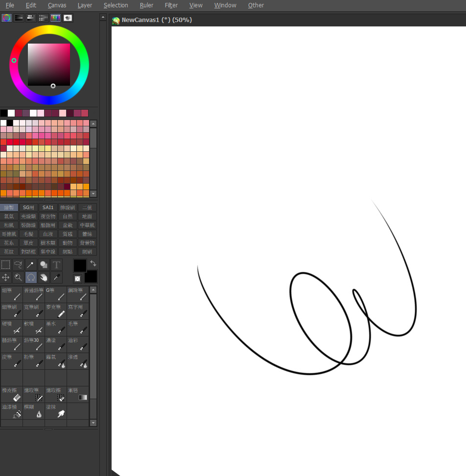This screenshot has width=466, height=476.
Task: Open the Layer menu
Action: point(85,5)
